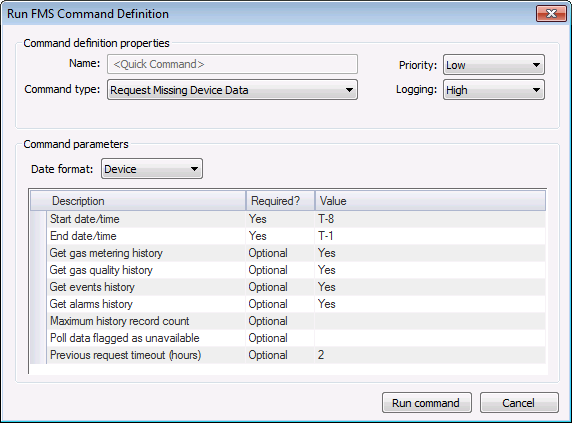Click the Name field showing Quick Command
The image size is (572, 423).
click(232, 64)
